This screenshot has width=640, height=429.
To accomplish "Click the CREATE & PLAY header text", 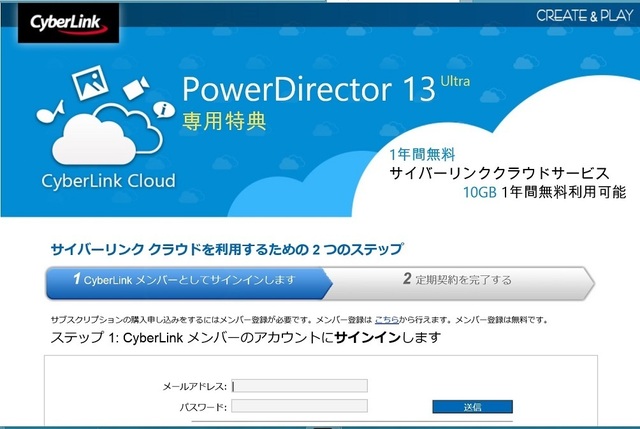I will (x=584, y=16).
